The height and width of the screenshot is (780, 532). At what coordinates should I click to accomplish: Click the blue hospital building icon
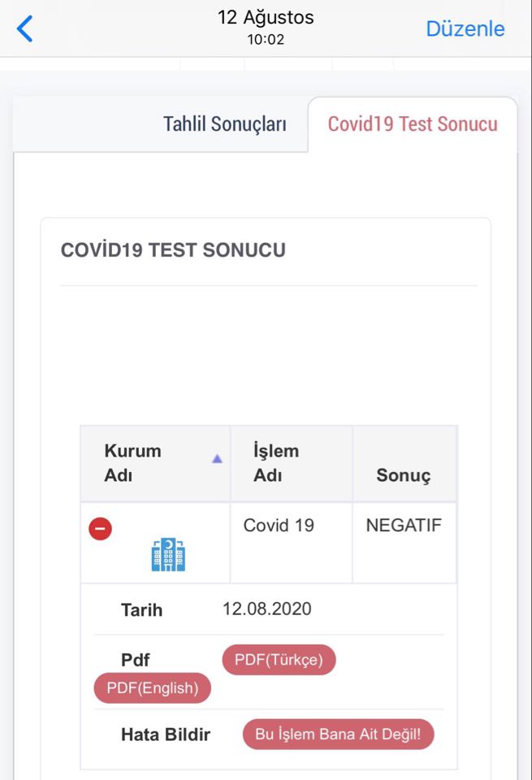(168, 555)
